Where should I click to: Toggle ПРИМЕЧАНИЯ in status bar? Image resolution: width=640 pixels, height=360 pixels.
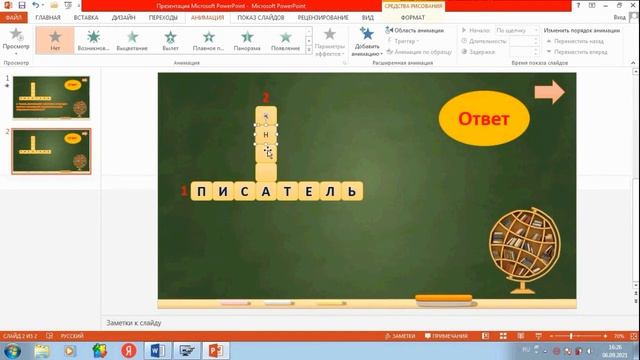tap(446, 336)
